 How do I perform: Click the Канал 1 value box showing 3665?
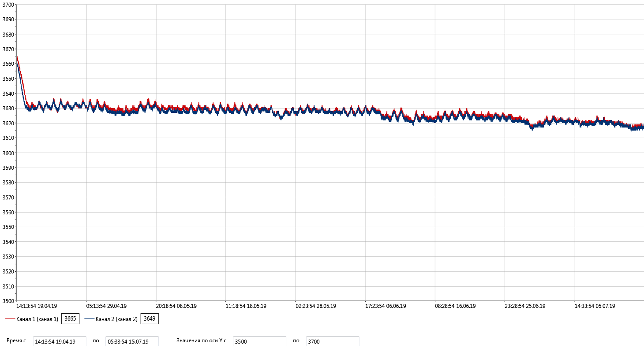tap(70, 318)
